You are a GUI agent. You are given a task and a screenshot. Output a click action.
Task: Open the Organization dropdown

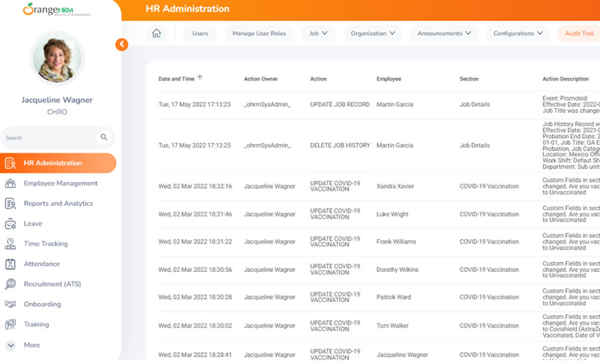373,33
